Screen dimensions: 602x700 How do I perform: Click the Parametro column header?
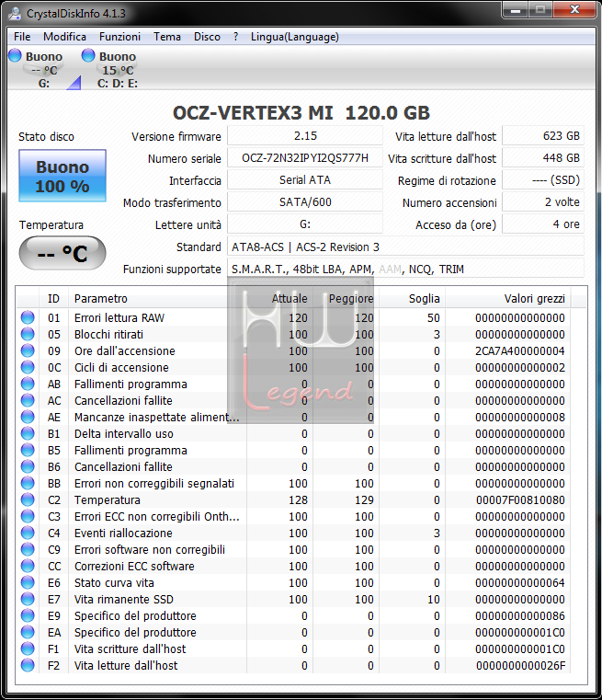coord(157,298)
